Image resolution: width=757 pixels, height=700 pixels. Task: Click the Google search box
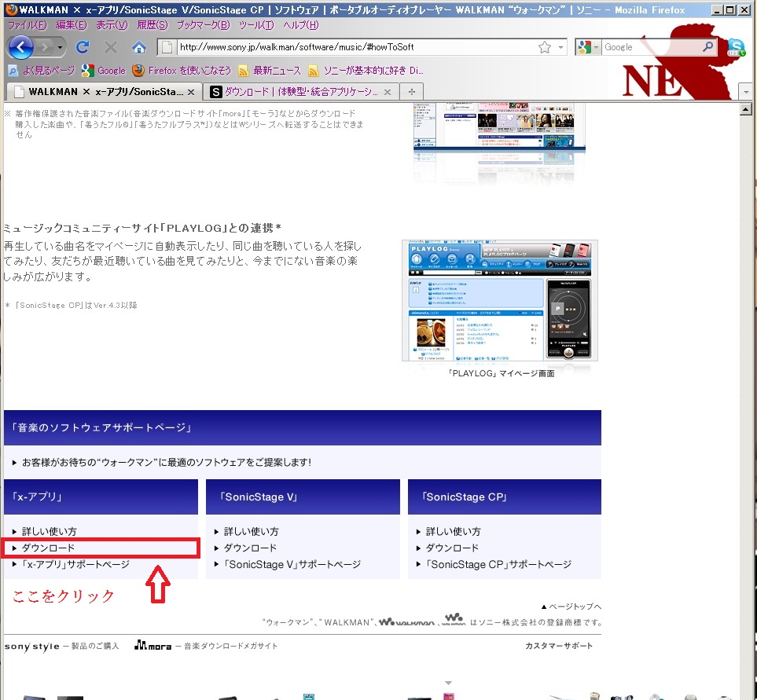(651, 47)
